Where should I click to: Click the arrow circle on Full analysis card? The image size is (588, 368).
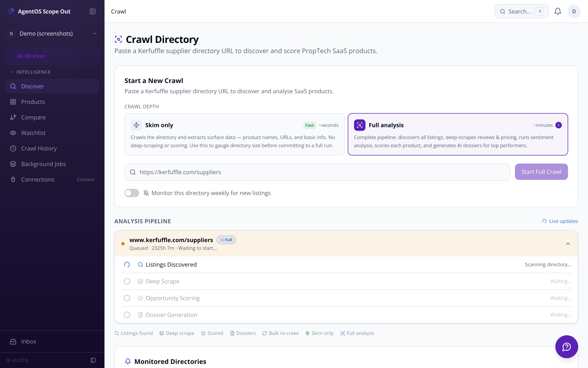click(x=559, y=125)
